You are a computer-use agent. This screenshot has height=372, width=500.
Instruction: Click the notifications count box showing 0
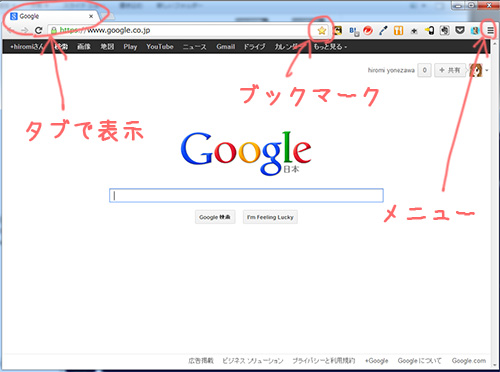tap(424, 70)
